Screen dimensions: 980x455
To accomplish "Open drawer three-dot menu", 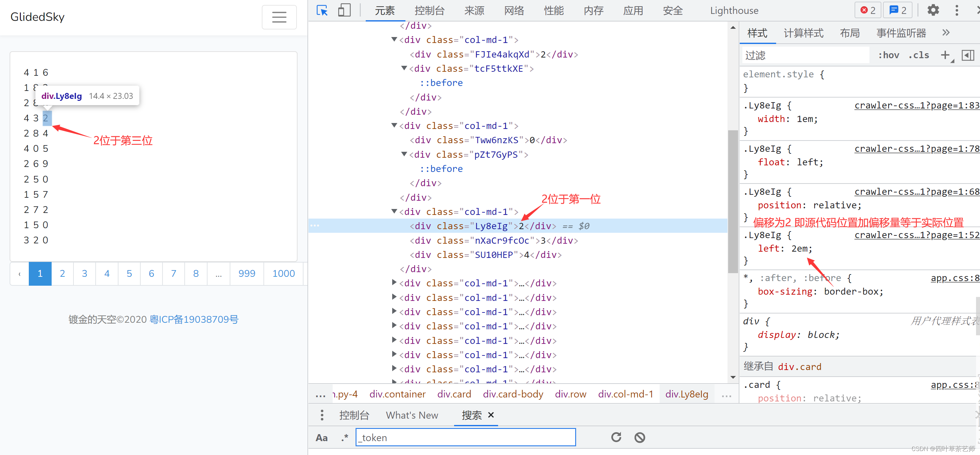I will pyautogui.click(x=322, y=415).
